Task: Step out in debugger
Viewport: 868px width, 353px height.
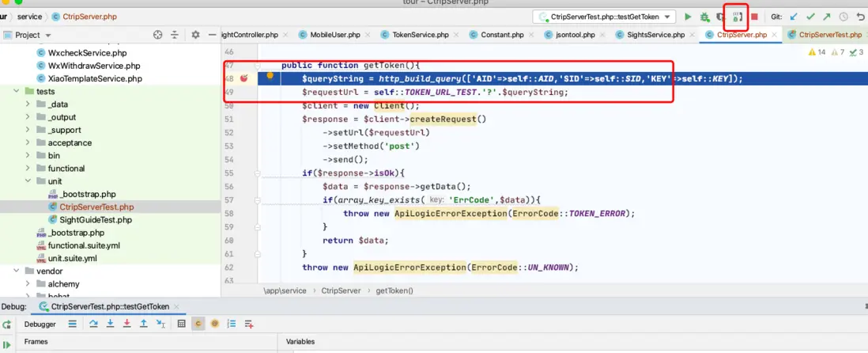Action: (x=143, y=325)
